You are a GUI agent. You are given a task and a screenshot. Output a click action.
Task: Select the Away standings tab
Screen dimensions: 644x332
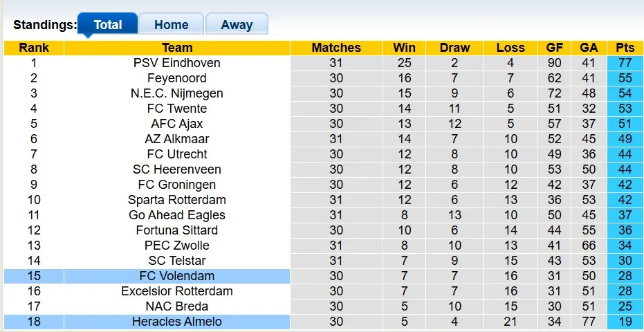click(237, 25)
